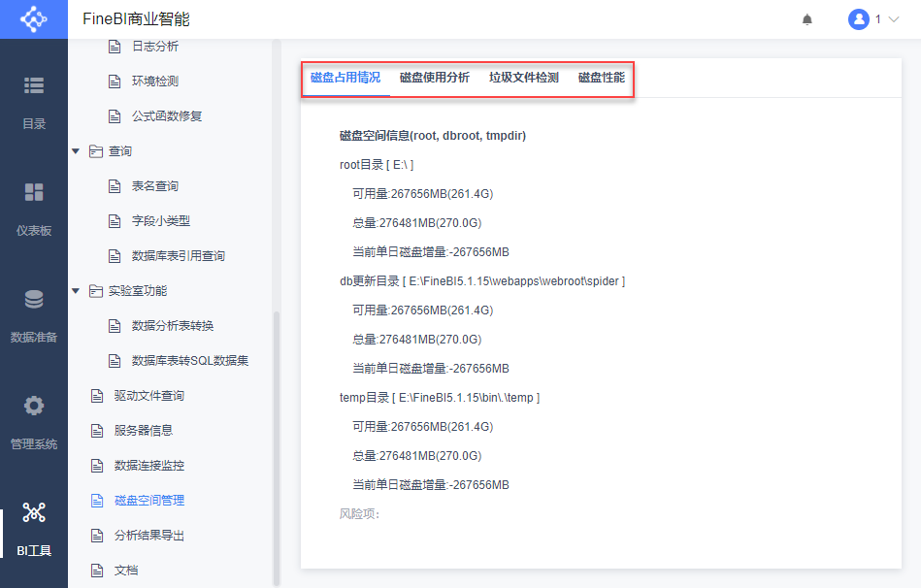Click the document icon beside 文档

click(97, 571)
